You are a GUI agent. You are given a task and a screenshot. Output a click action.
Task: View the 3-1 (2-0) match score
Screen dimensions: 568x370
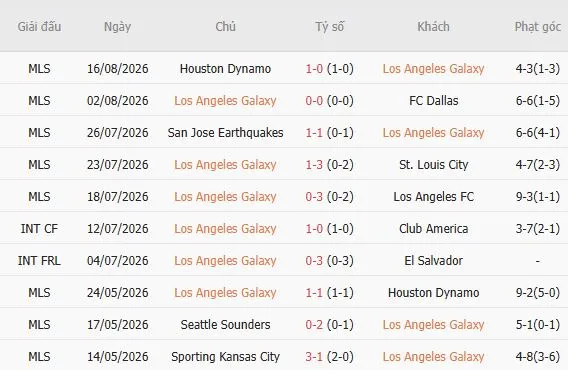[x=329, y=357]
